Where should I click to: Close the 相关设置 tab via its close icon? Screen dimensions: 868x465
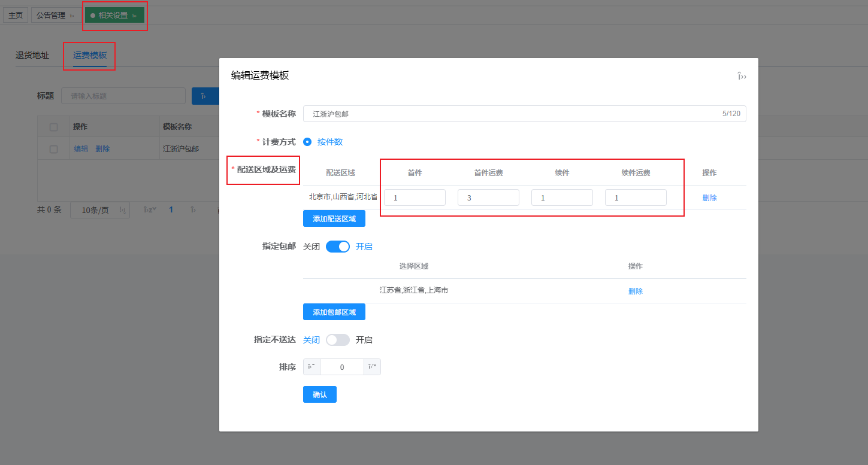pyautogui.click(x=135, y=16)
